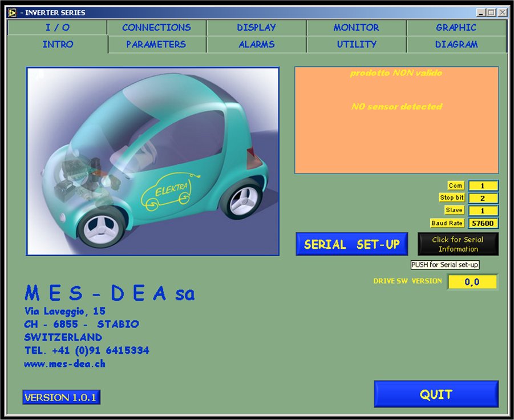View the ALARMS tab
The image size is (514, 420).
tap(256, 45)
